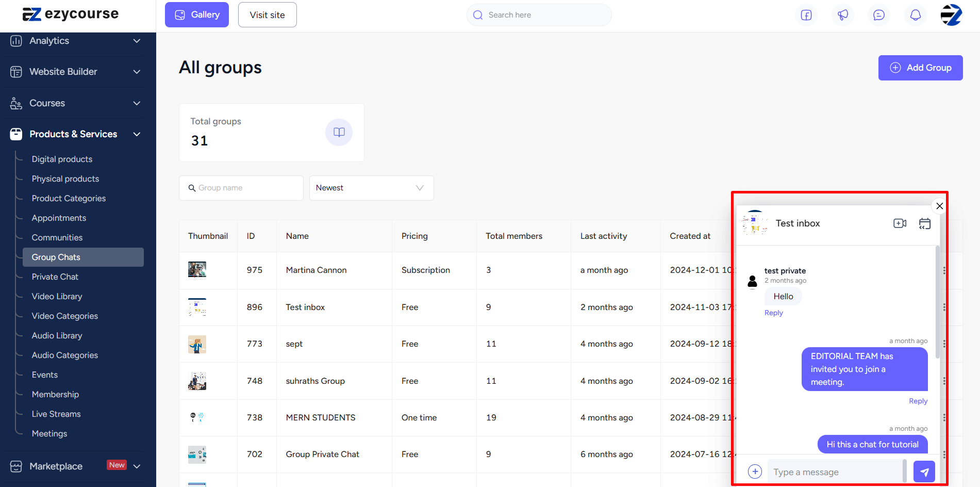Image resolution: width=980 pixels, height=487 pixels.
Task: Click the Marketplace sidebar icon
Action: pyautogui.click(x=16, y=466)
